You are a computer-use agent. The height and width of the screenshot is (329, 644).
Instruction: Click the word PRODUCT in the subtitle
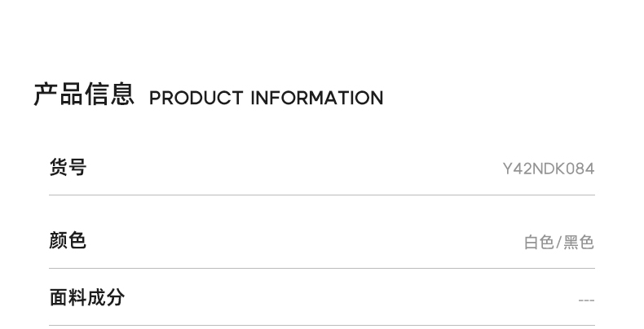(196, 99)
